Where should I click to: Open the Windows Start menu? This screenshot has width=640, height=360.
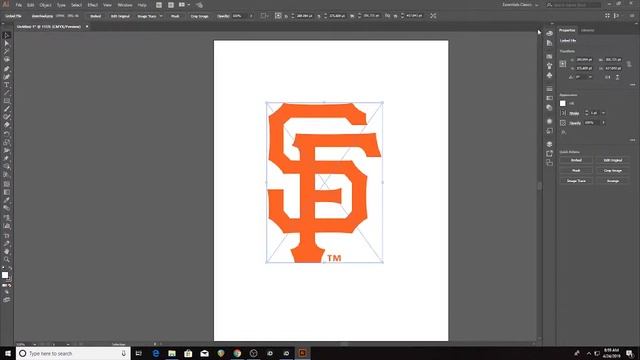point(8,353)
